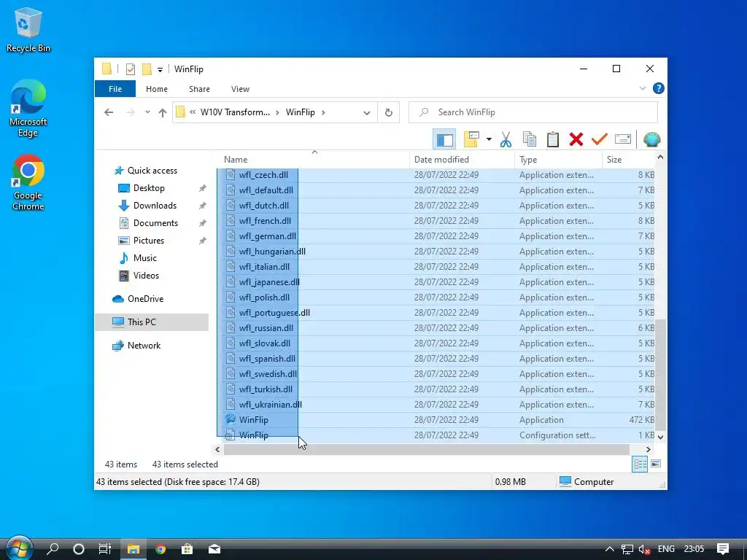Expand the chevron after WinFlip breadcrumb
The height and width of the screenshot is (560, 747).
point(323,112)
